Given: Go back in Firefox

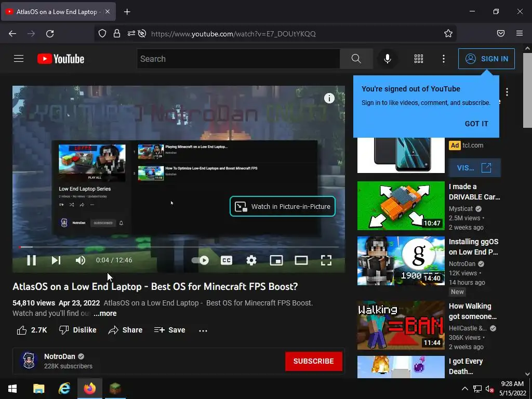Looking at the screenshot, I should (12, 34).
